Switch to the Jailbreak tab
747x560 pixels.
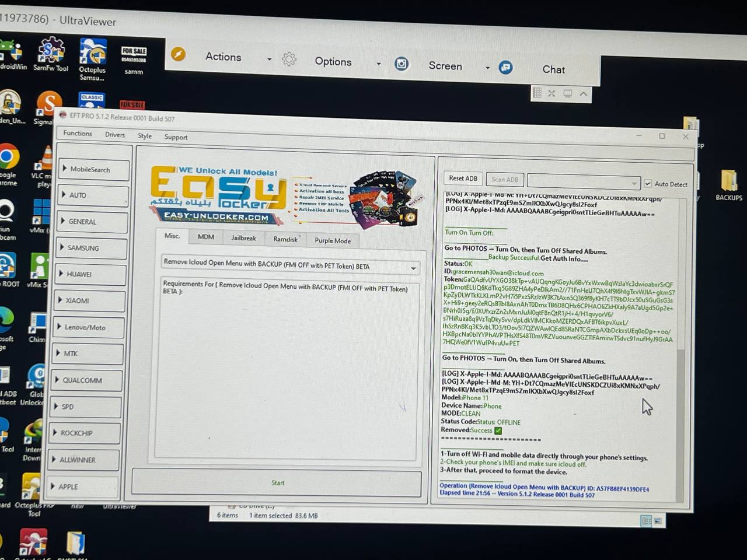(x=243, y=238)
